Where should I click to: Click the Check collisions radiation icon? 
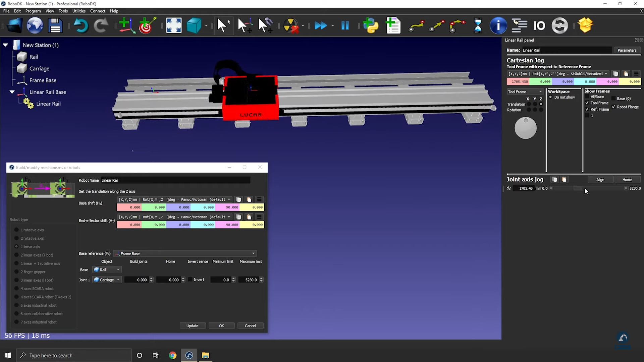[290, 25]
